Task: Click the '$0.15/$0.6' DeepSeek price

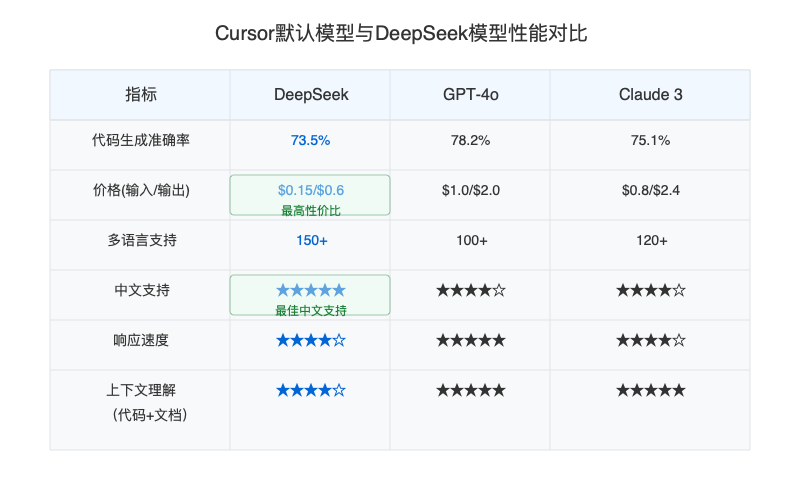Action: [311, 190]
